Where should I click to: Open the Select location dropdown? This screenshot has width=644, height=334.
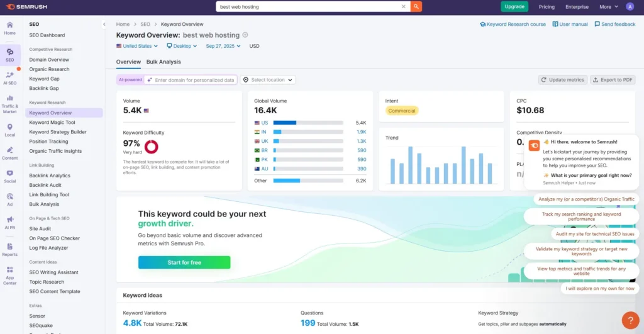[268, 80]
